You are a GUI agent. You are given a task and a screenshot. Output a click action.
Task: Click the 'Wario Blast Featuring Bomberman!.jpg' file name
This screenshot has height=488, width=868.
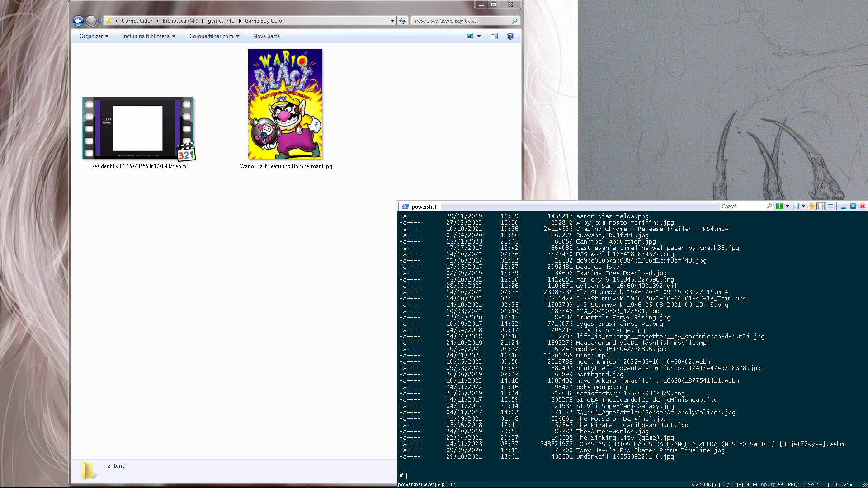pyautogui.click(x=286, y=166)
